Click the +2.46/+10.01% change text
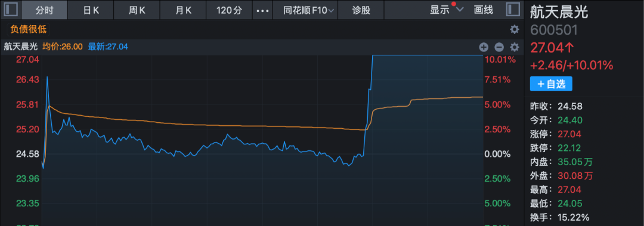The height and width of the screenshot is (226, 644). (571, 66)
